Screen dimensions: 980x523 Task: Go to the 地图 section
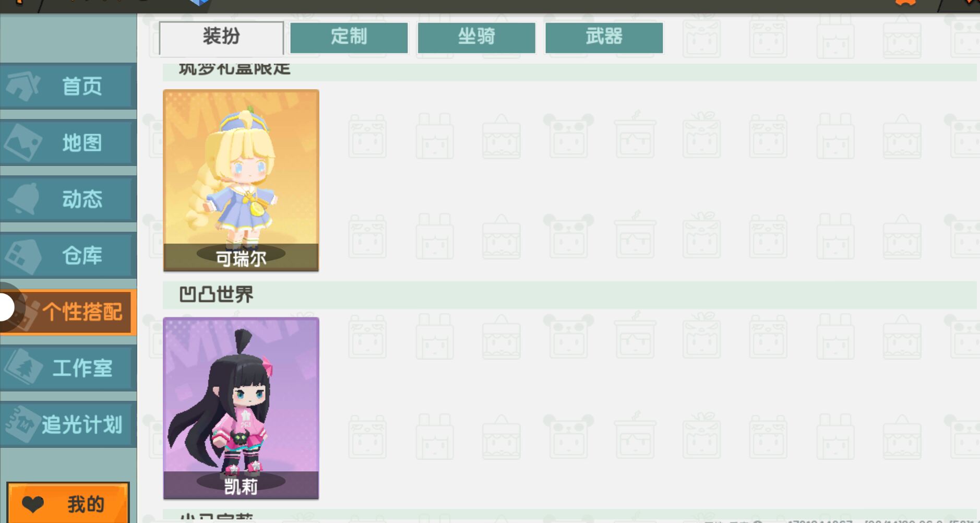pos(68,142)
